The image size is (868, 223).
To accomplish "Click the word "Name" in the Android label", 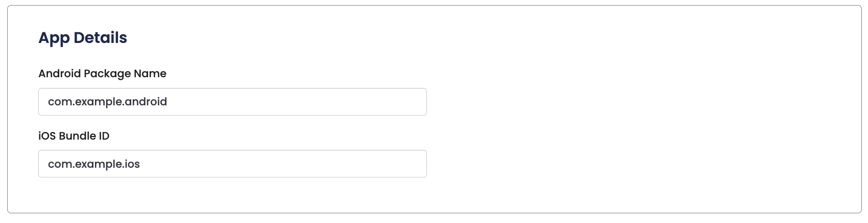I will 150,74.
